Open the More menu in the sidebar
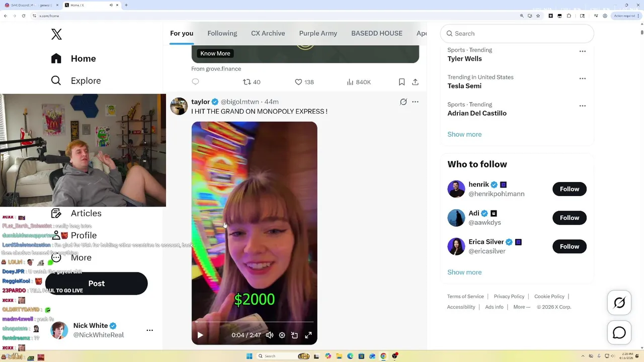This screenshot has width=644, height=362. tap(71, 257)
